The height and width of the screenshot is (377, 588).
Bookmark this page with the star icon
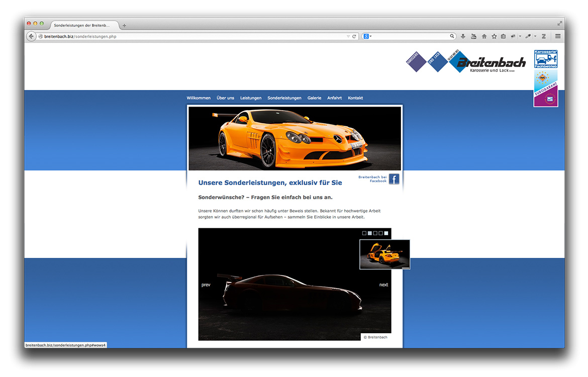pyautogui.click(x=494, y=36)
